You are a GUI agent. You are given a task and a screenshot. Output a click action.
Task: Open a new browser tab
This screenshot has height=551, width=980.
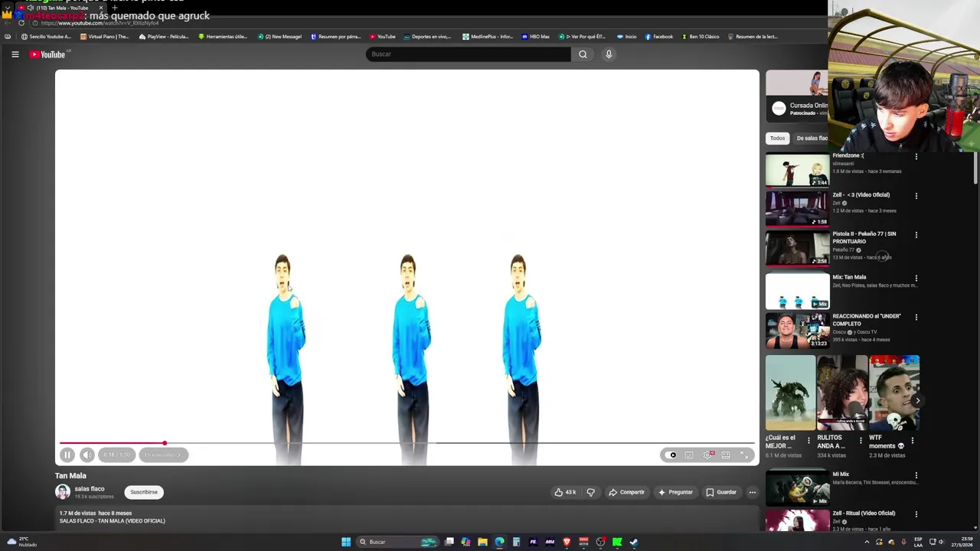tap(115, 8)
